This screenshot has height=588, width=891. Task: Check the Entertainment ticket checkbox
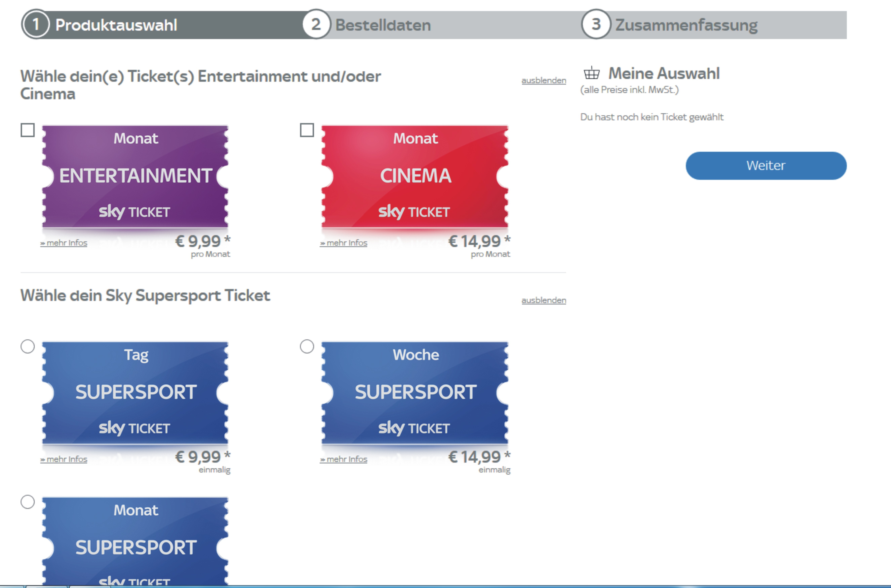click(28, 130)
